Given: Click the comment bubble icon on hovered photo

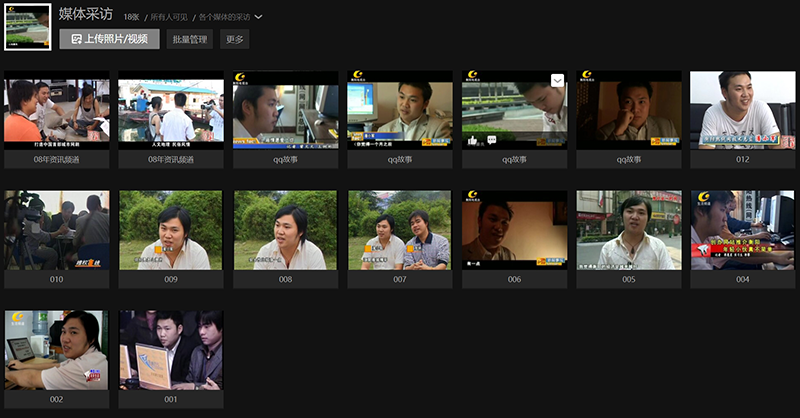Looking at the screenshot, I should 491,141.
